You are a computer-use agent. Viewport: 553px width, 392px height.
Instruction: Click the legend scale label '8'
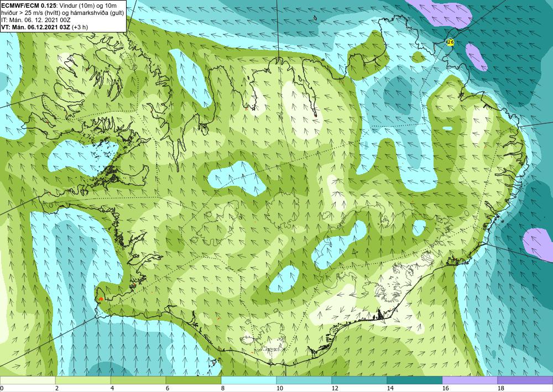coord(222,389)
